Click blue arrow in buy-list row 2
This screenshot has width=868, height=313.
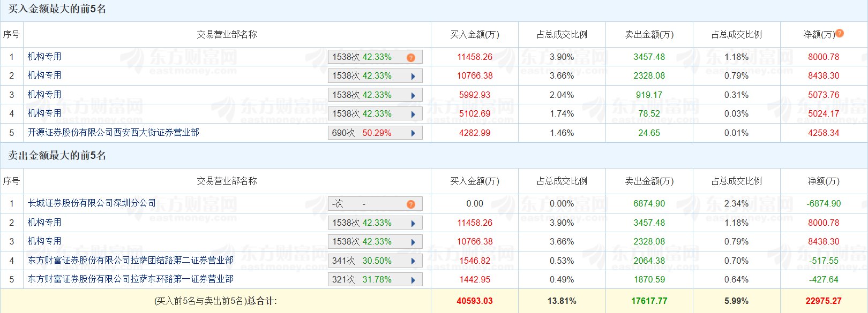[413, 77]
